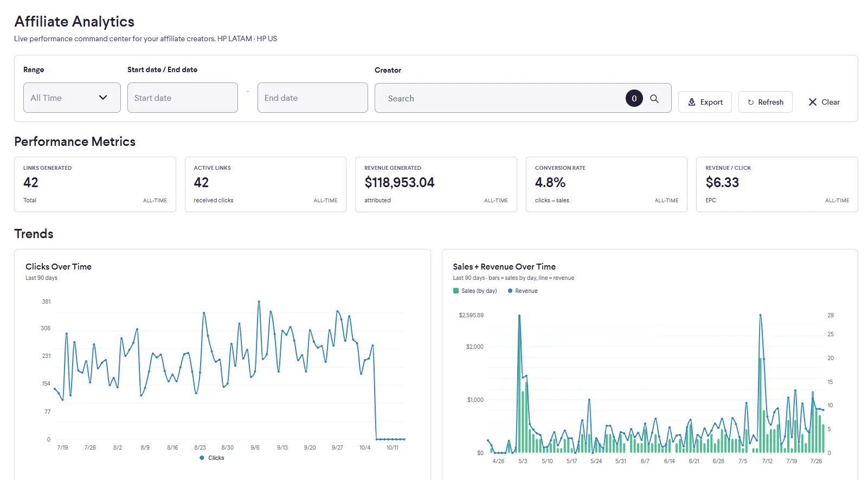Click the Start date input field

(183, 98)
